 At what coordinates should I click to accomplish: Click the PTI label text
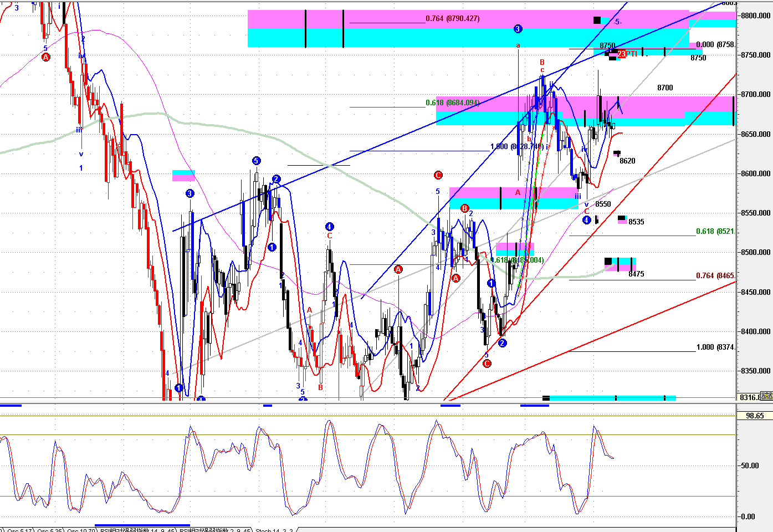click(x=632, y=54)
